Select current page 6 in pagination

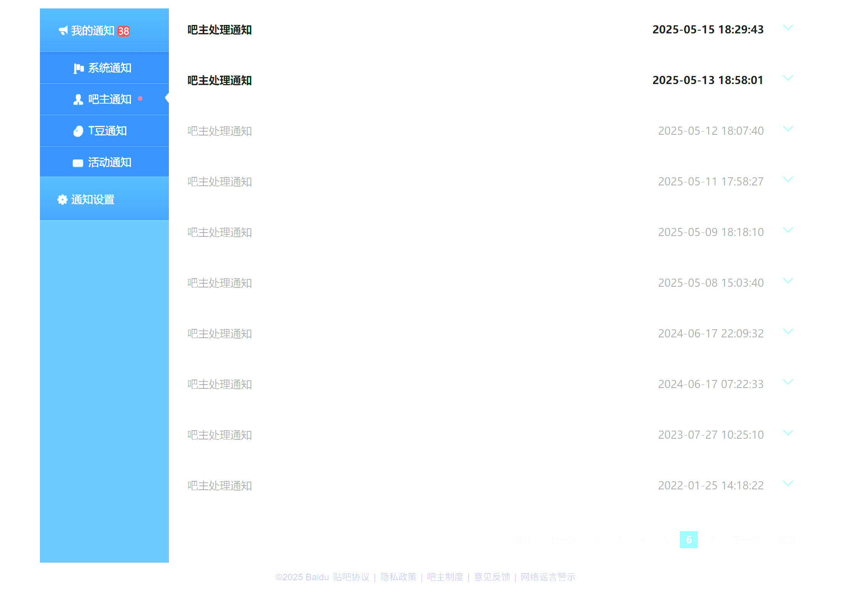[689, 540]
